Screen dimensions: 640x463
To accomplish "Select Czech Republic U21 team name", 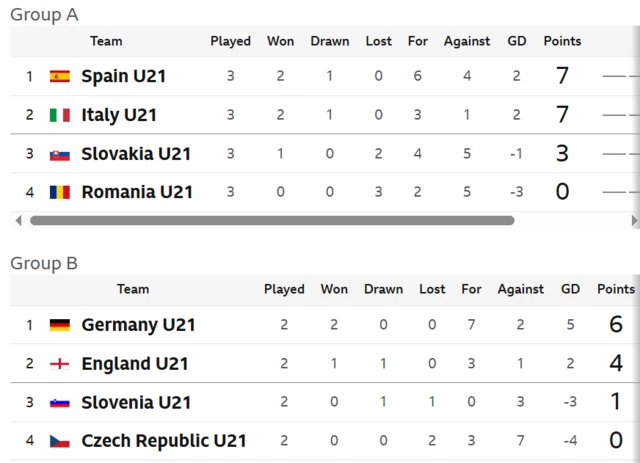I will point(164,441).
